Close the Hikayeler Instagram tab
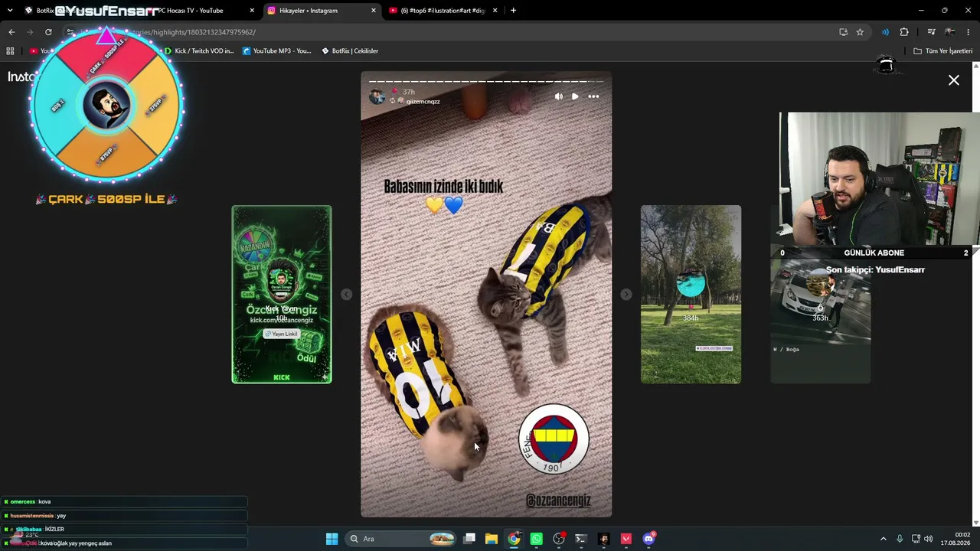980x551 pixels. [374, 11]
